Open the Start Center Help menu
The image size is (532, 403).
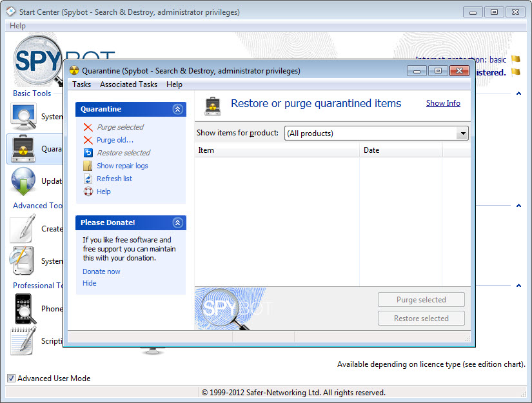[x=17, y=26]
